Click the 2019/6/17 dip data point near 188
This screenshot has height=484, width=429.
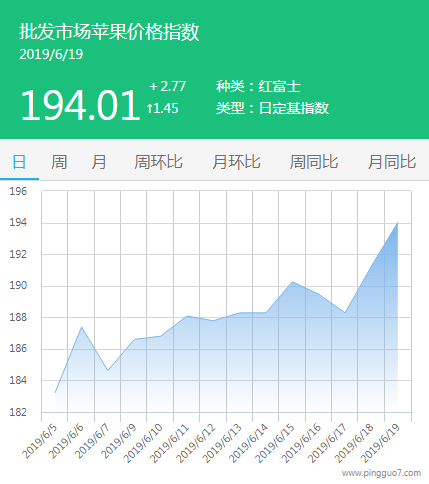click(345, 313)
